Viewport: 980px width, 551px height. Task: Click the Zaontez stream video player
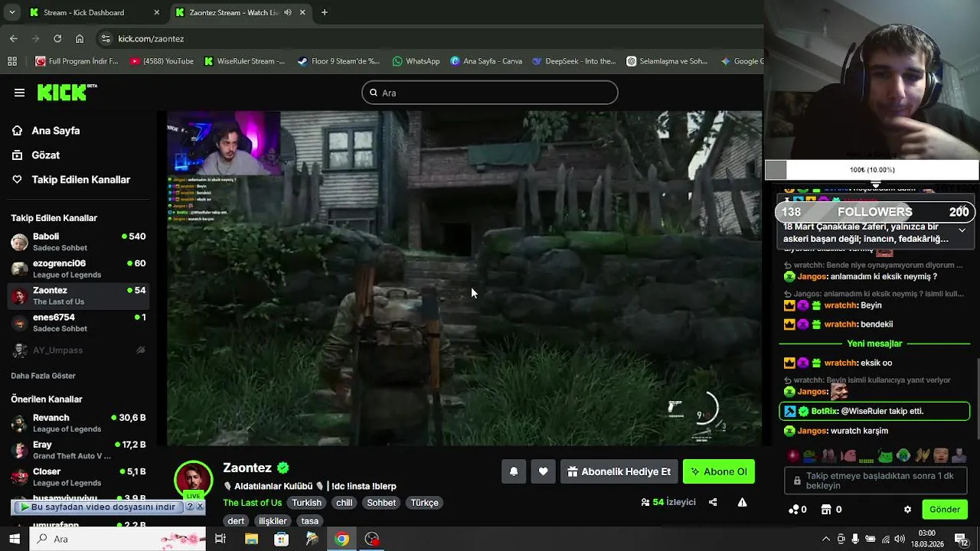click(x=465, y=279)
